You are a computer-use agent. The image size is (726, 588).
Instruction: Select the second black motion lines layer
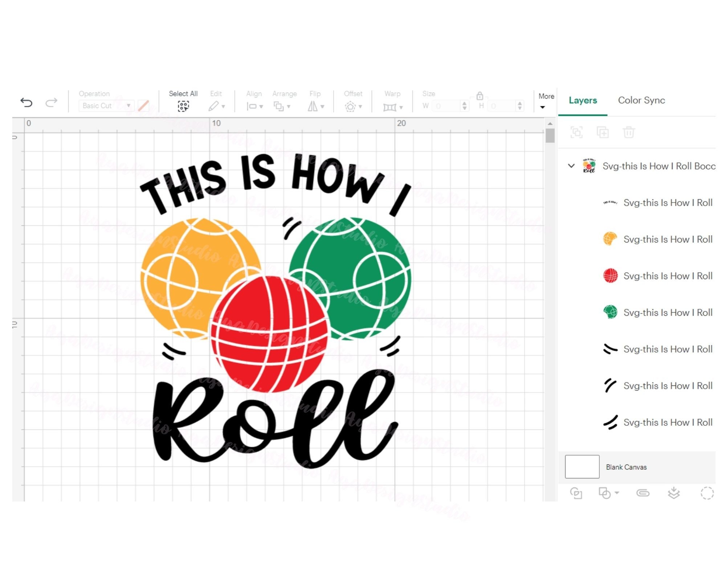pyautogui.click(x=657, y=386)
